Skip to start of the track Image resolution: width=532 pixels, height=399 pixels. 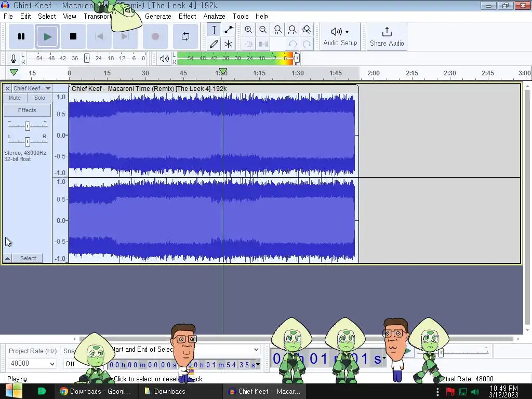99,36
